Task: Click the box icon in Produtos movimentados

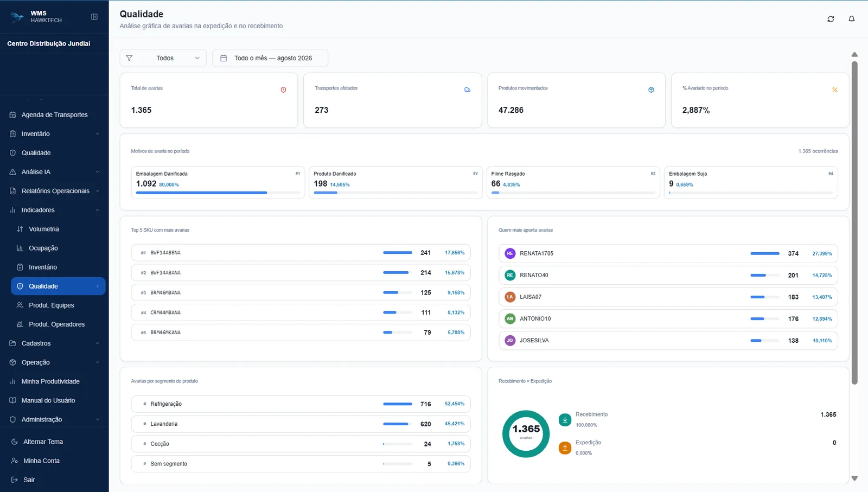Action: [651, 90]
